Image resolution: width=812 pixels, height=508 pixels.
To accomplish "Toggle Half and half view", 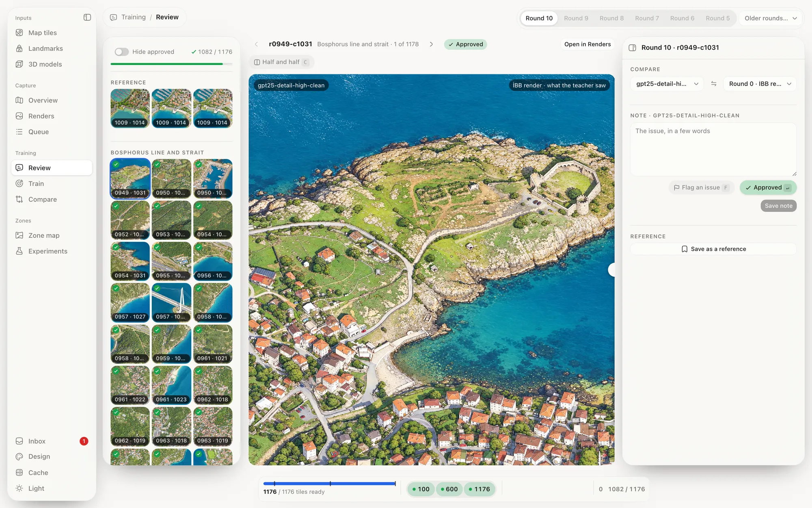I will pos(281,62).
